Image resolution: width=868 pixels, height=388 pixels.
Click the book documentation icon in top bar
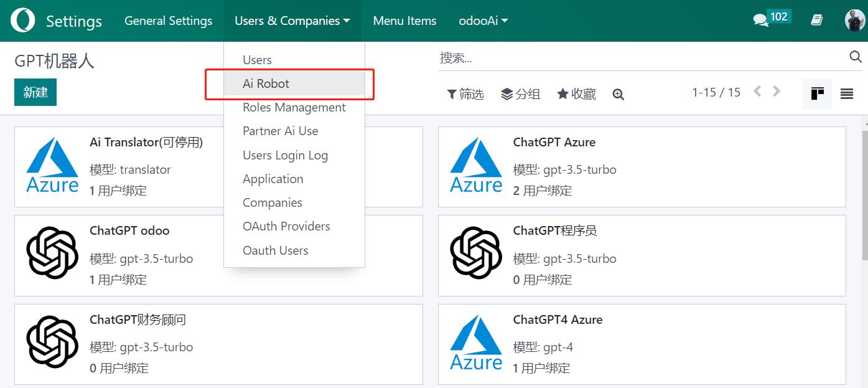pos(817,21)
